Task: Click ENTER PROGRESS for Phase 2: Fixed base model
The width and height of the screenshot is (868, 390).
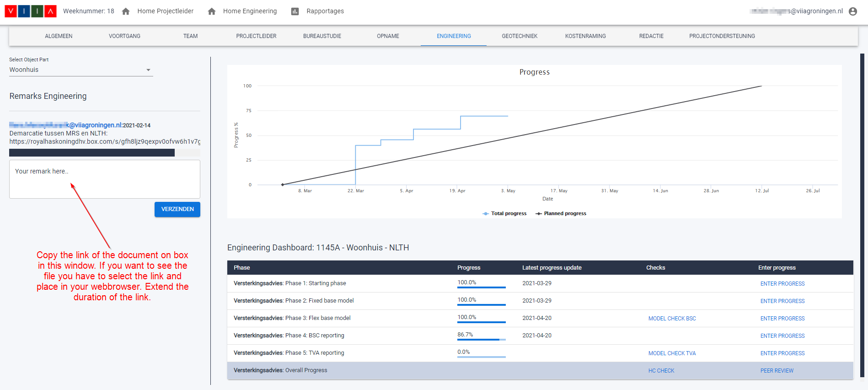Action: click(x=782, y=301)
